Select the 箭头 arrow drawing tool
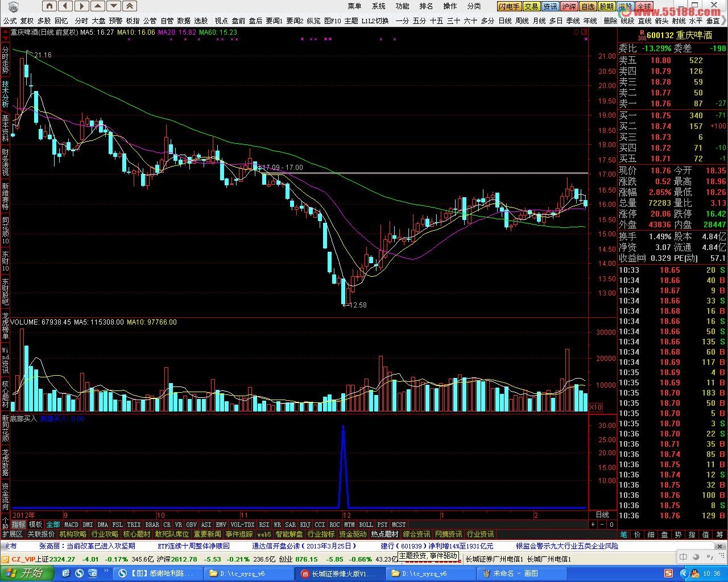 661,21
